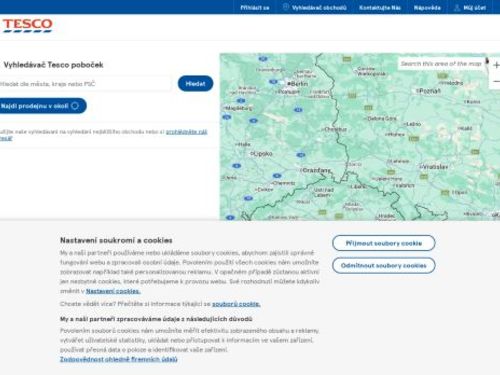This screenshot has width=500, height=375.
Task: Click the Tesco logo
Action: pos(28,25)
